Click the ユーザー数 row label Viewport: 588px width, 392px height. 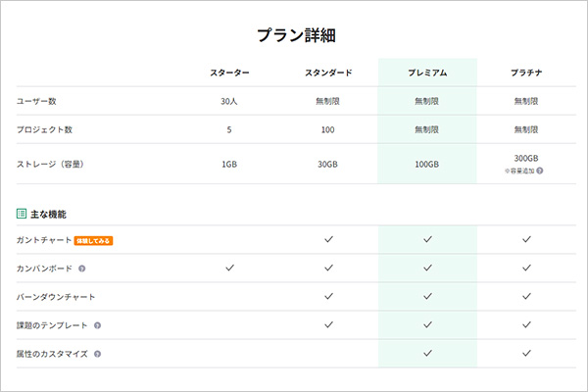coord(36,101)
